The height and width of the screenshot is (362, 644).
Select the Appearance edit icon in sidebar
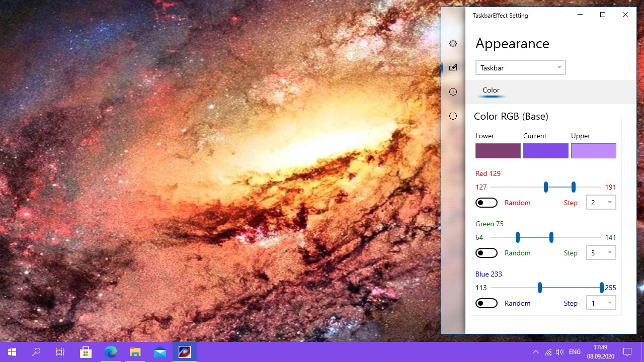[453, 67]
